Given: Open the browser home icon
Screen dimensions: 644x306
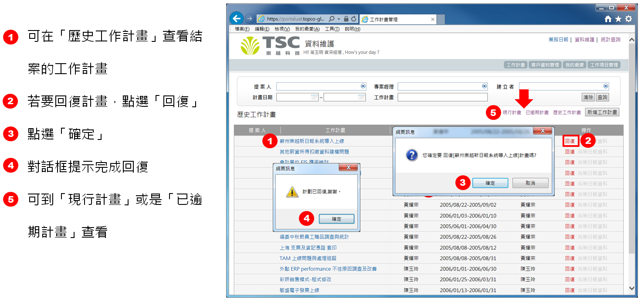Looking at the screenshot, I should coord(608,19).
